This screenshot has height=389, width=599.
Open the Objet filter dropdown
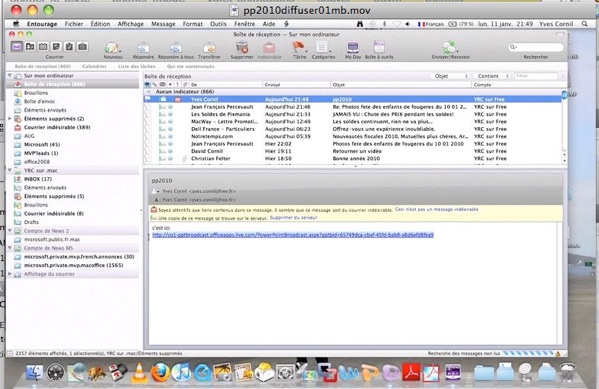point(451,76)
